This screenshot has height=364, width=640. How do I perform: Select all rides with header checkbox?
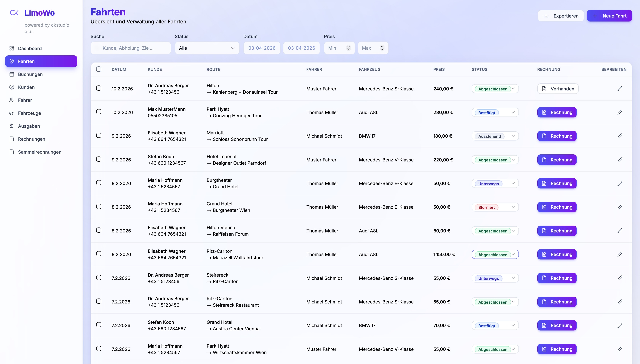99,69
